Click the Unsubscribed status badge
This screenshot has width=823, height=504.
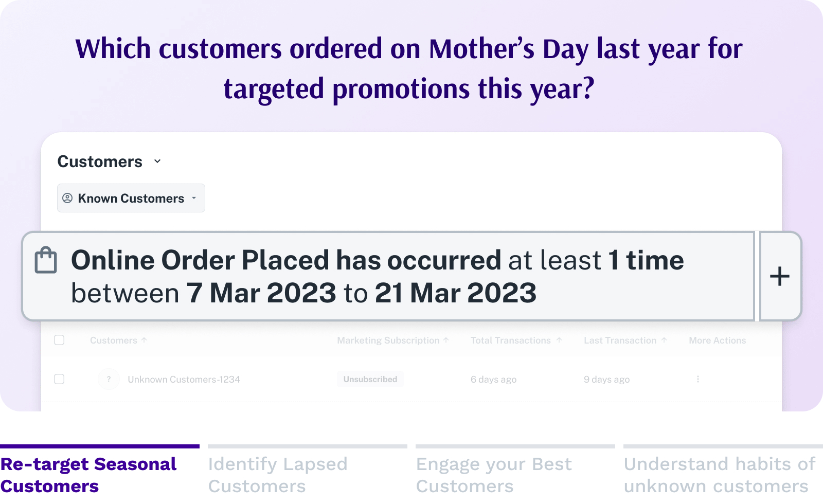pos(370,379)
